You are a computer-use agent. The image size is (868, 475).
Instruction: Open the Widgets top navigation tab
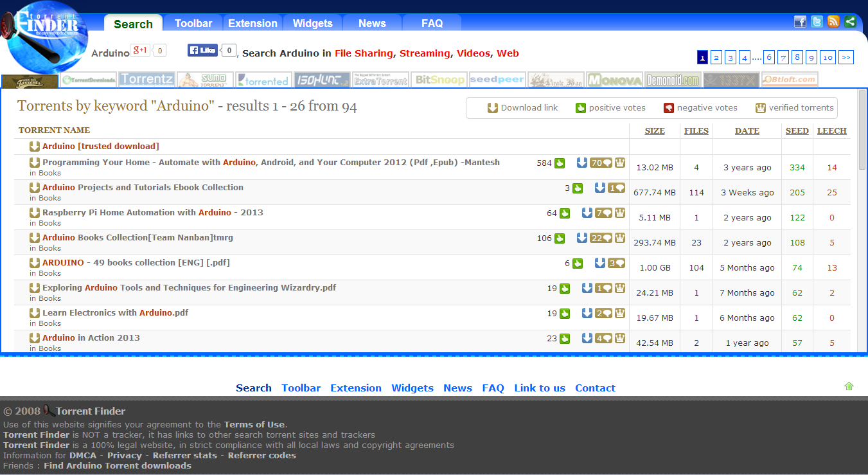click(312, 23)
